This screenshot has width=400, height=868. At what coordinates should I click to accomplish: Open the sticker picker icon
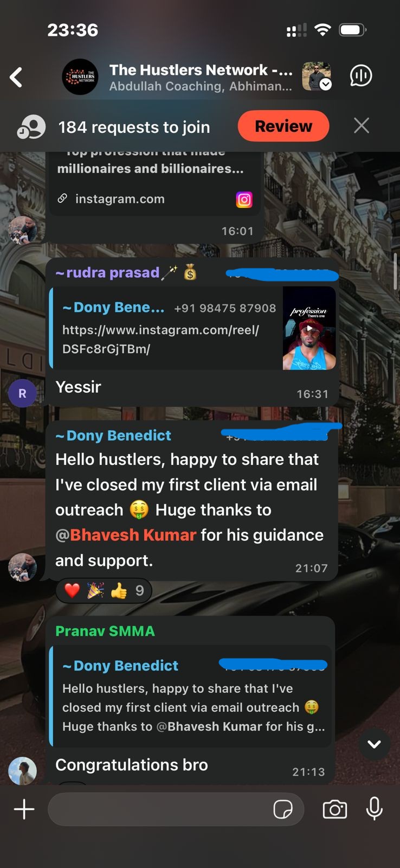coord(283,809)
